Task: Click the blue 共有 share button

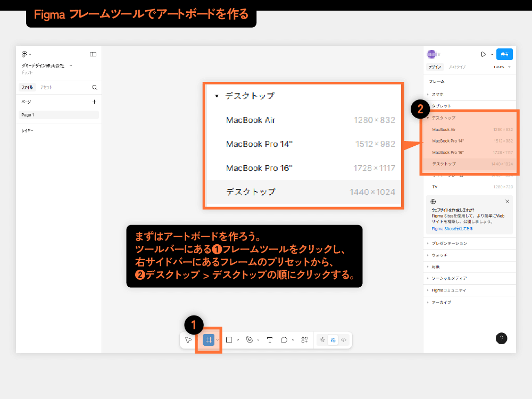Action: pyautogui.click(x=504, y=54)
